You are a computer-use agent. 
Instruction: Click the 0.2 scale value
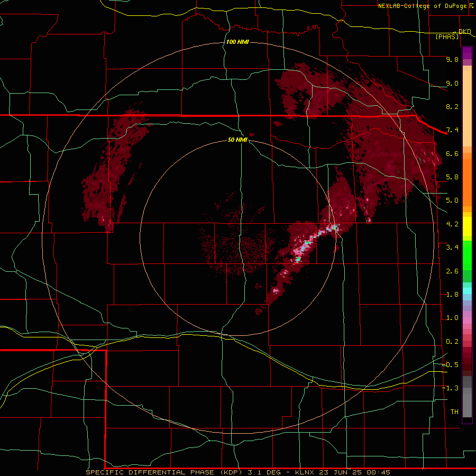click(x=452, y=342)
